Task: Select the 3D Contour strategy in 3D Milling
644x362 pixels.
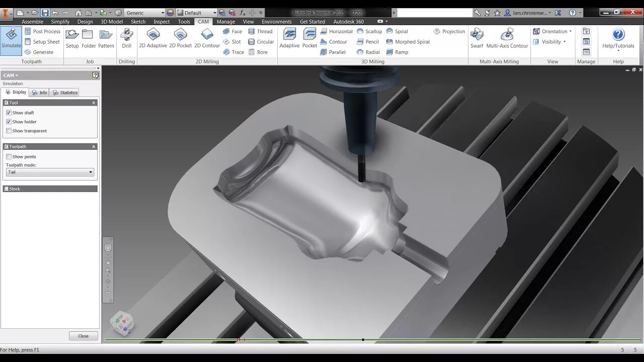Action: pos(334,42)
